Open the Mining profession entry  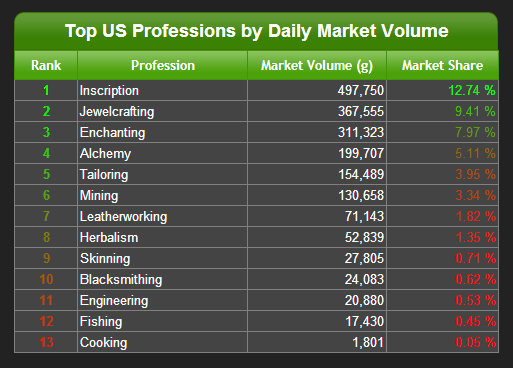pyautogui.click(x=99, y=196)
